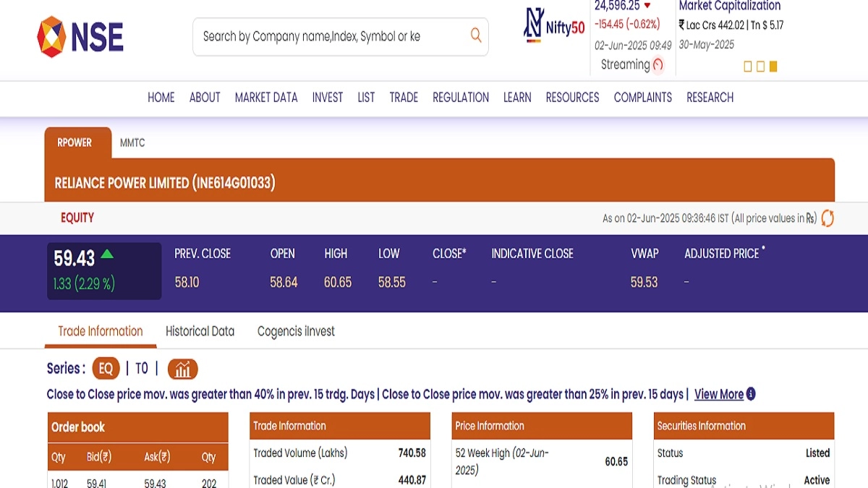Click the refresh icon beside timestamp
Viewport: 868px width, 488px height.
coord(827,218)
